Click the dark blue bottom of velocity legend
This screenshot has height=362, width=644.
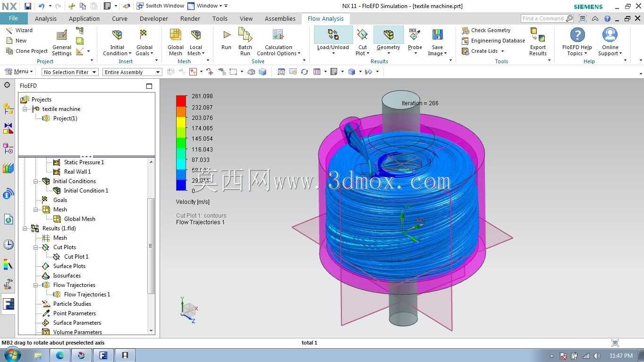(x=181, y=185)
